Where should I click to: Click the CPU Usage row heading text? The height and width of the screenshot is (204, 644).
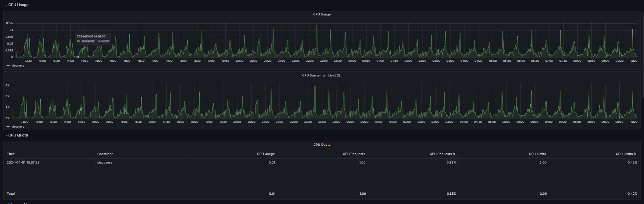[18, 5]
